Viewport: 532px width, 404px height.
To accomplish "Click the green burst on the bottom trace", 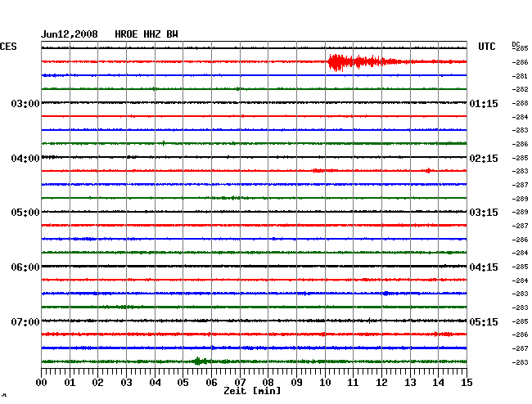I will [x=201, y=361].
